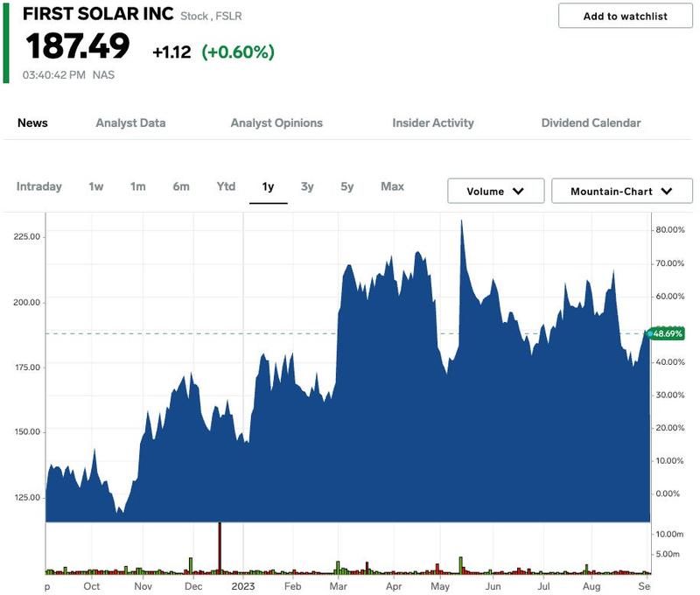Select 1m chart range
Viewport: 700px width, 595px height.
point(138,186)
